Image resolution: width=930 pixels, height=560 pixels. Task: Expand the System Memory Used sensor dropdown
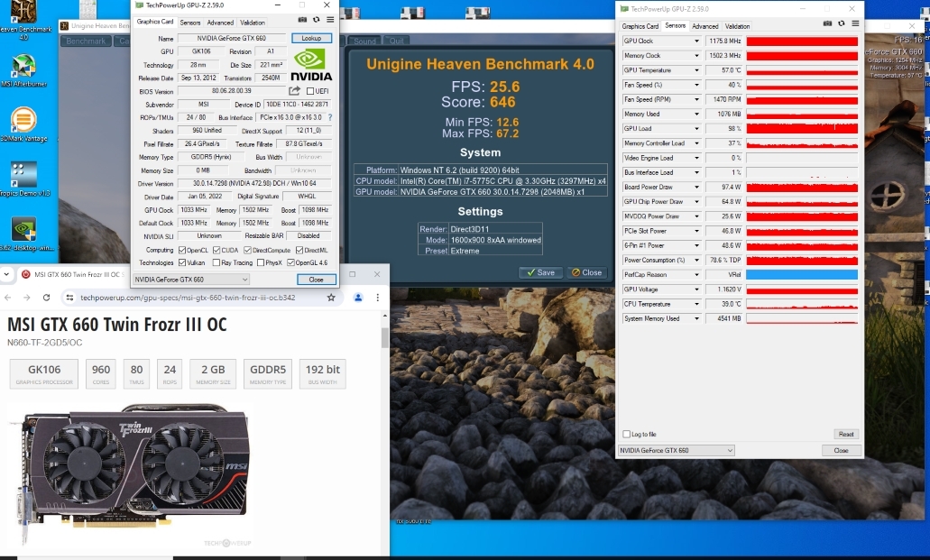coord(696,318)
